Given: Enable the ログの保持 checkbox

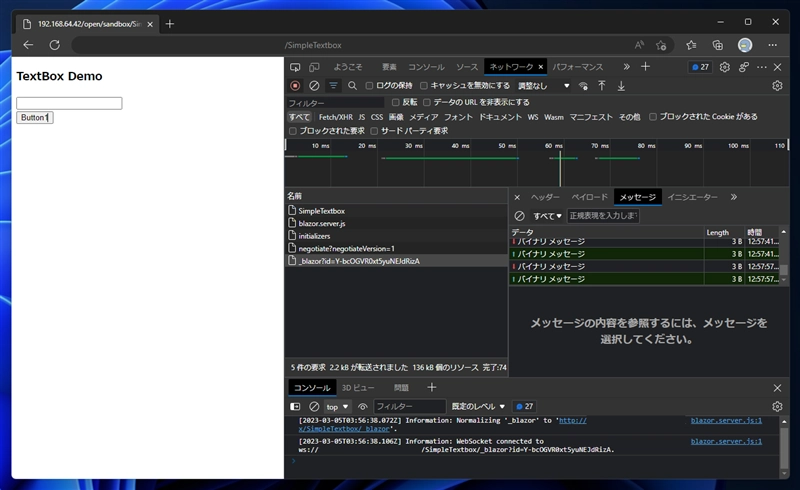Looking at the screenshot, I should pos(369,86).
